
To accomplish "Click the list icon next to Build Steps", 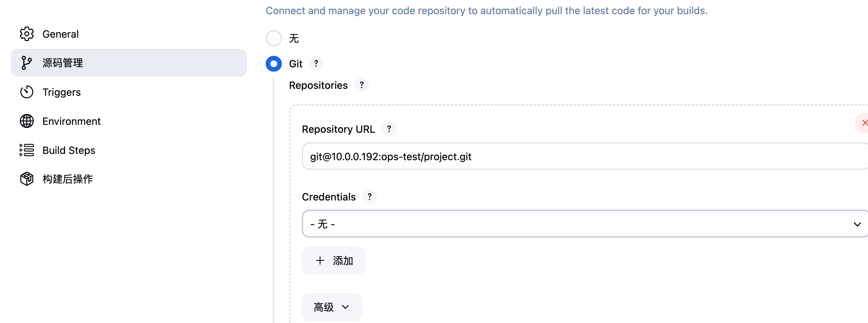I will point(27,150).
